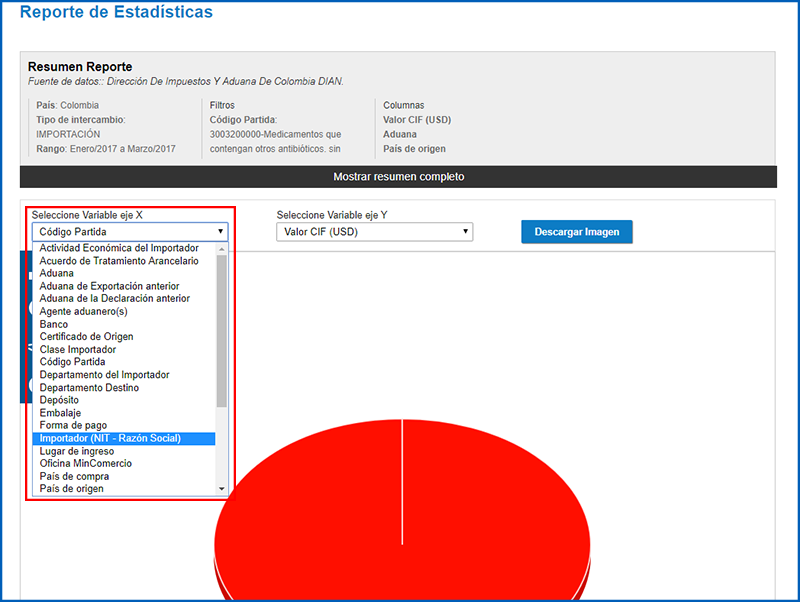Click País: Colombia text
The width and height of the screenshot is (800, 602).
(67, 105)
